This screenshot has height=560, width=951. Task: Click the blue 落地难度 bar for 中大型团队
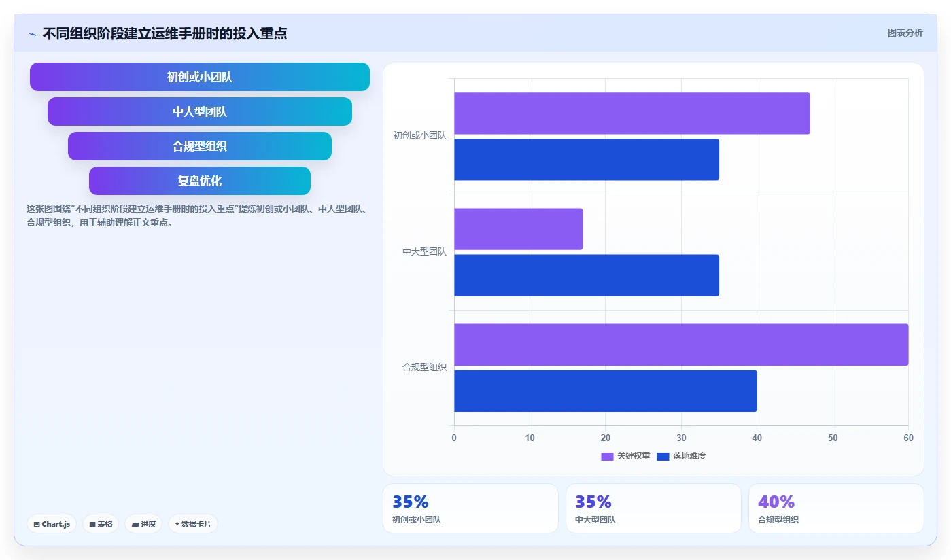(x=587, y=275)
